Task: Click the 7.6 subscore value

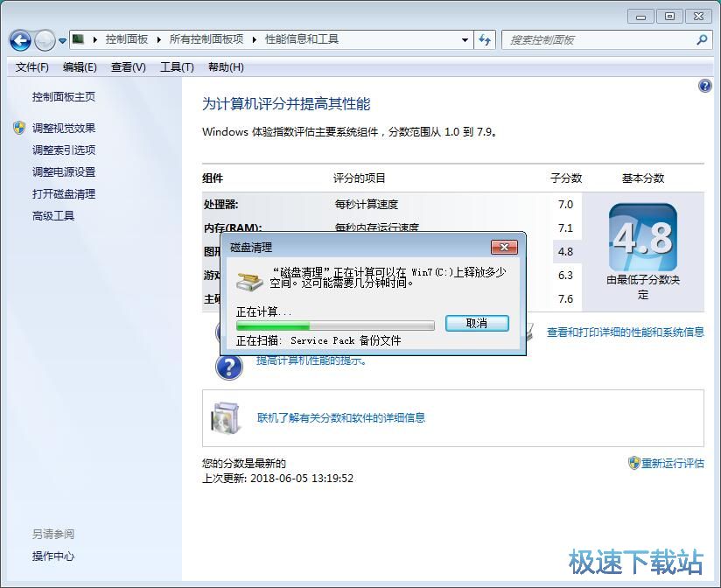Action: click(565, 299)
